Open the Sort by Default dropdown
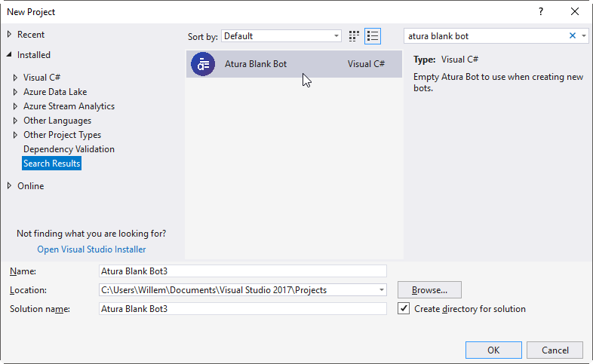 pos(281,36)
